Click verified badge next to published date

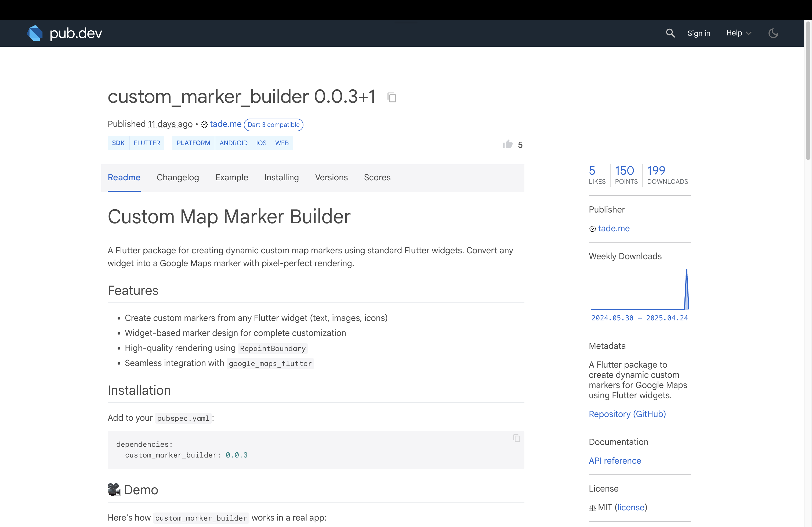coord(204,125)
